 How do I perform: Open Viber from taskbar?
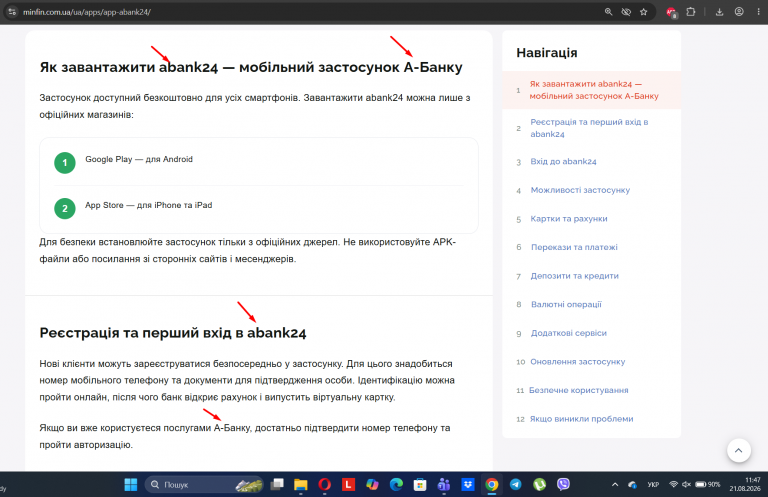point(563,485)
